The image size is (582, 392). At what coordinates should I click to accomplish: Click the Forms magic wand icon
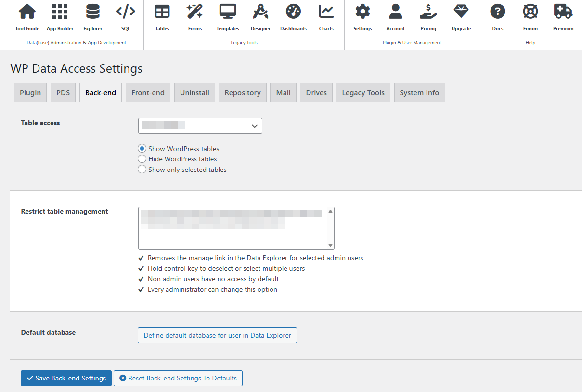[x=195, y=12]
